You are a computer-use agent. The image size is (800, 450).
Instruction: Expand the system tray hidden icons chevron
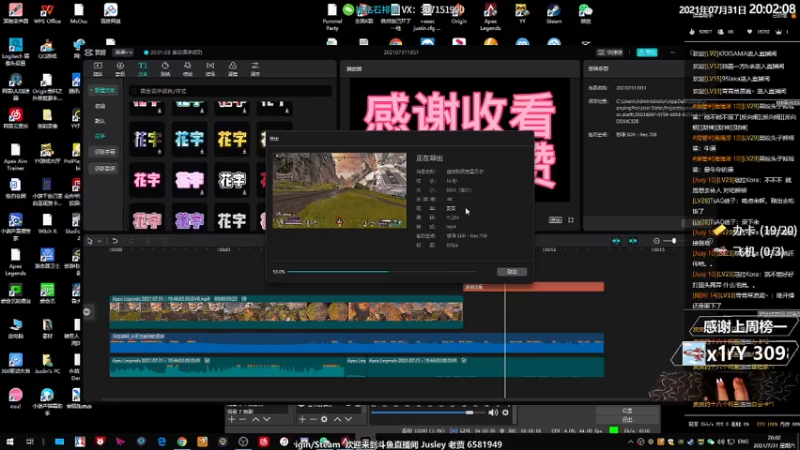click(631, 442)
